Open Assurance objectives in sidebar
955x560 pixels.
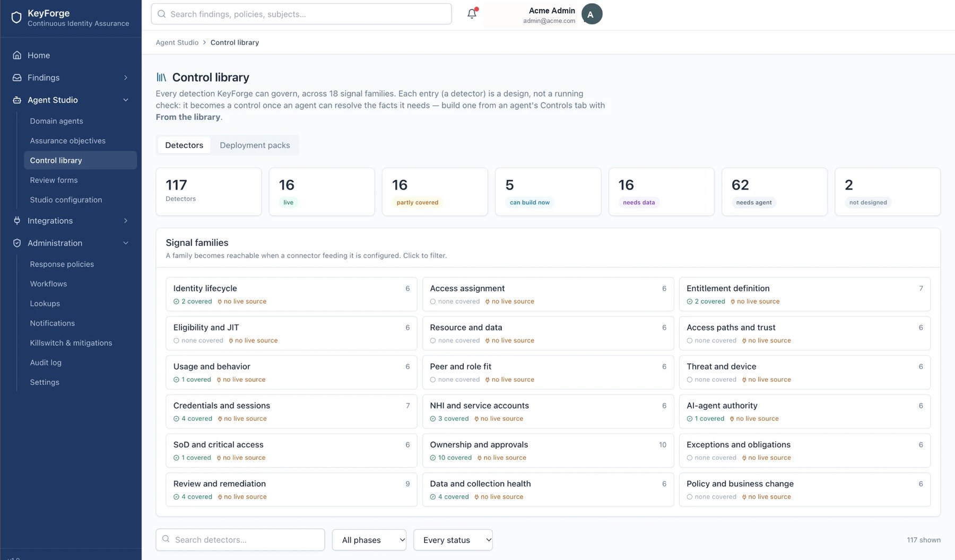80,141
